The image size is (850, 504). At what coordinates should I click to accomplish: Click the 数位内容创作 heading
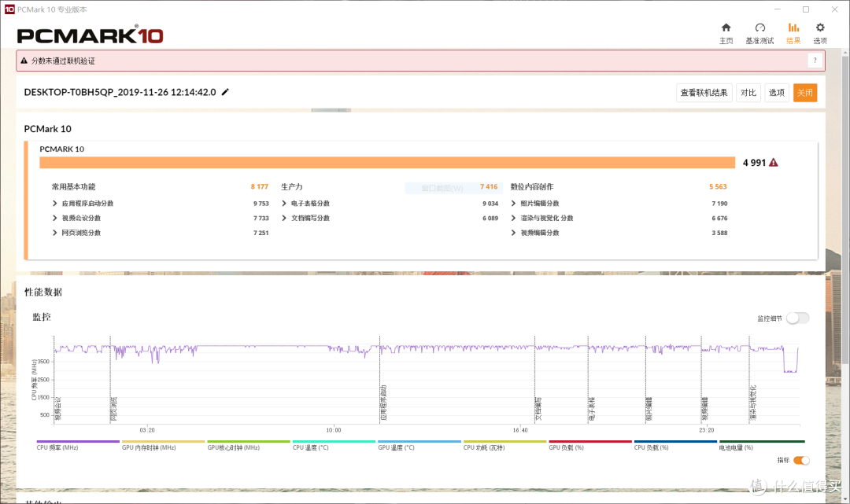pyautogui.click(x=532, y=187)
